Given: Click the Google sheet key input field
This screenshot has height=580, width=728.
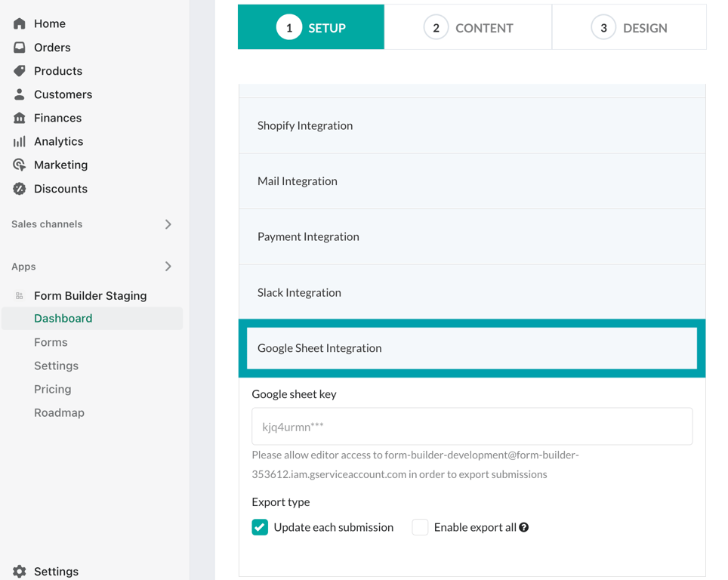Looking at the screenshot, I should click(472, 427).
